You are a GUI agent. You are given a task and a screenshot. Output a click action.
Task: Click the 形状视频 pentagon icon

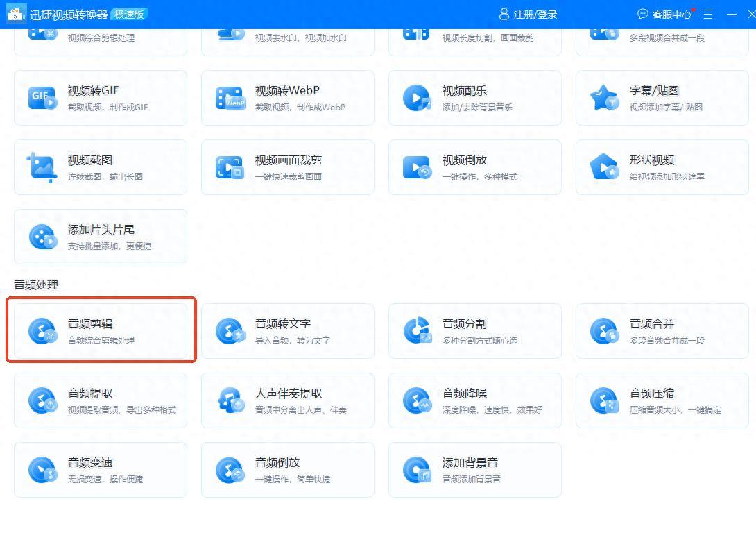pos(603,167)
